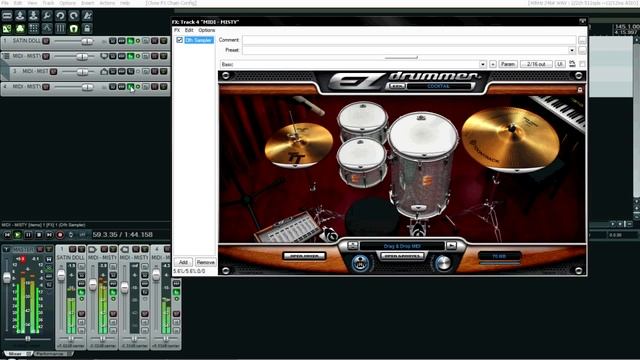Open the Basic program dropdown arrow

482,64
